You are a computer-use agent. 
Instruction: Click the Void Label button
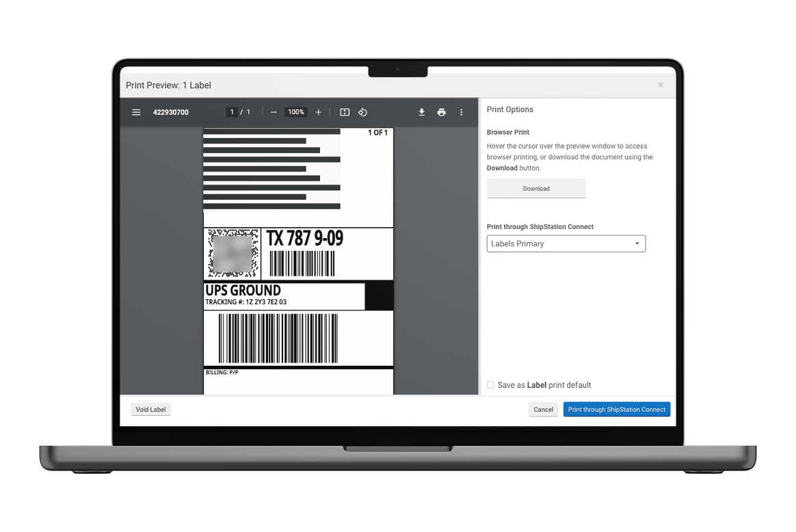point(150,410)
